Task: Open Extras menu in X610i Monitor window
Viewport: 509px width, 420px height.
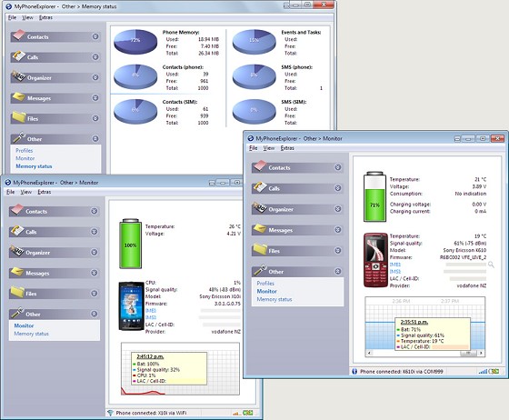Action: pyautogui.click(x=287, y=148)
